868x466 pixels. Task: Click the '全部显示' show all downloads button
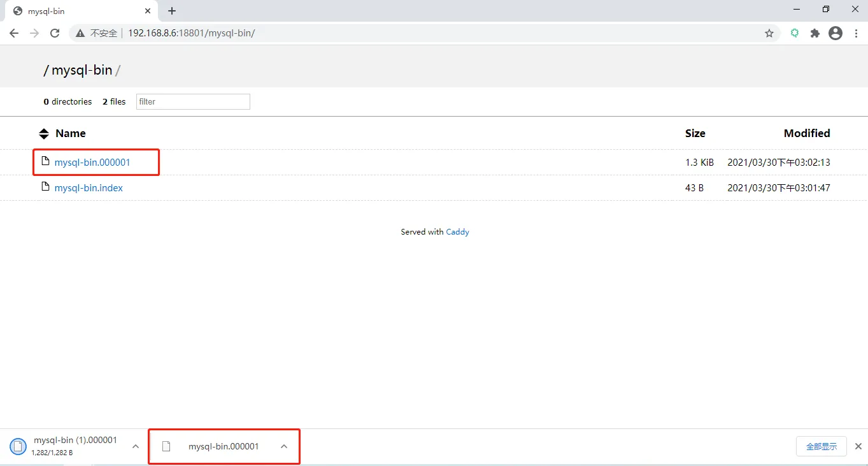click(822, 446)
